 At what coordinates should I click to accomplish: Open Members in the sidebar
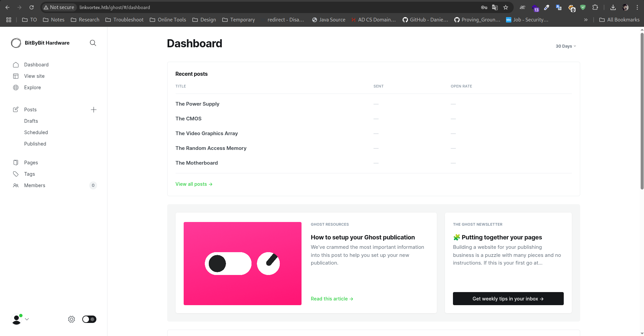click(x=35, y=185)
